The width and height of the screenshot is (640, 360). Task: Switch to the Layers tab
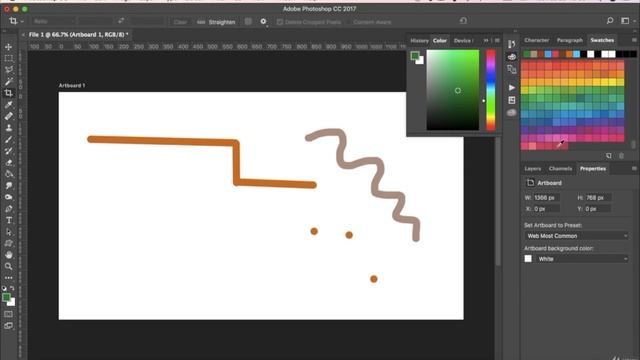pos(533,169)
